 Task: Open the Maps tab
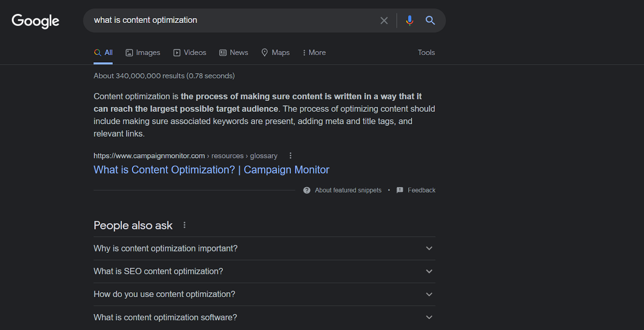click(275, 53)
